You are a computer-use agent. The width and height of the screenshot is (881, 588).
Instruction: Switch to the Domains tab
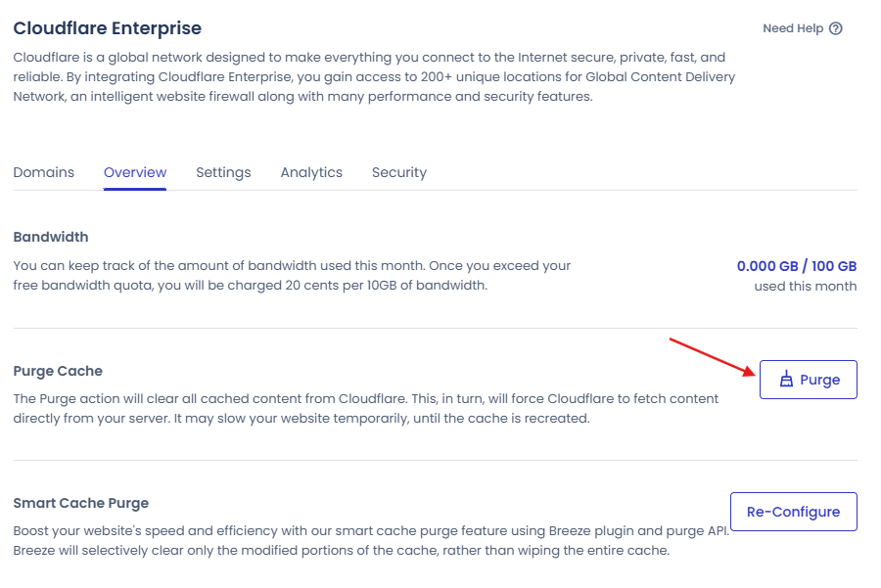(44, 172)
